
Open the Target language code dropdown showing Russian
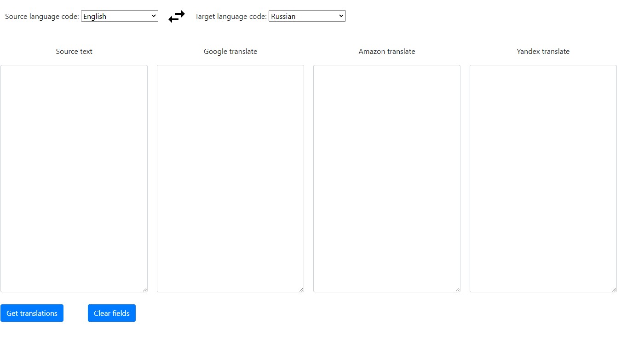[x=307, y=16]
